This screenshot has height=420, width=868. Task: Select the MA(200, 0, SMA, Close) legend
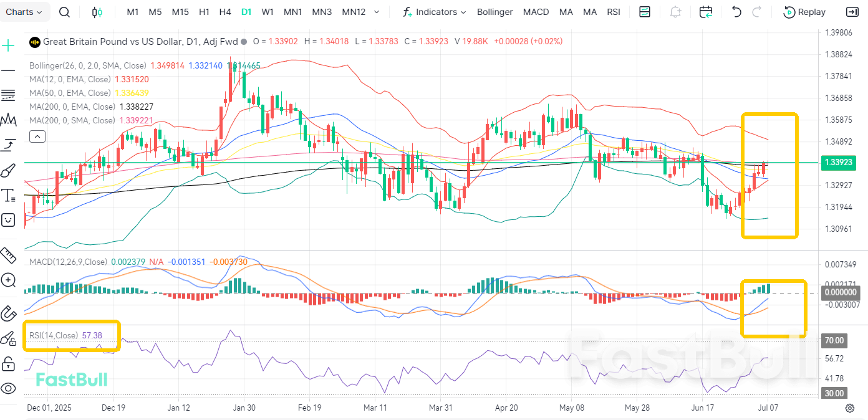(72, 120)
